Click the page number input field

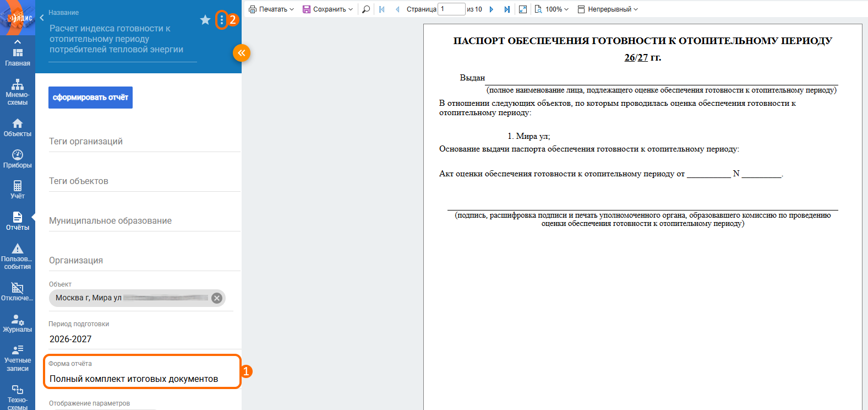click(451, 9)
